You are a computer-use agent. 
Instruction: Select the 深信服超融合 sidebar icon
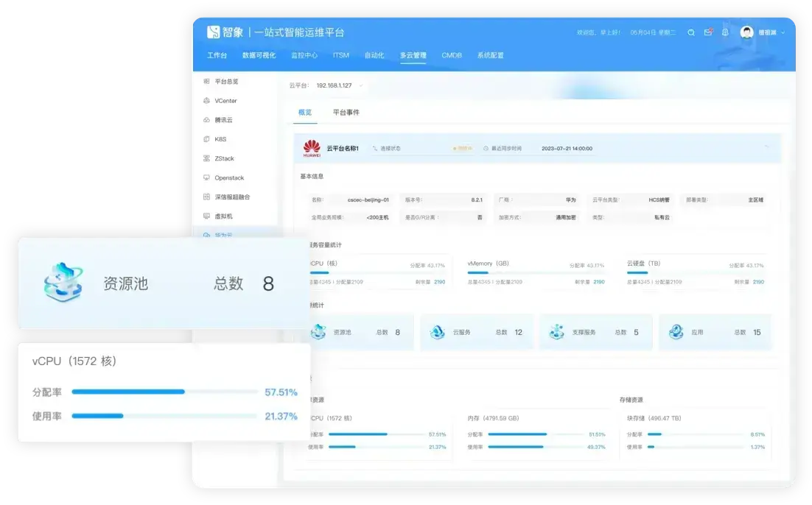click(207, 197)
